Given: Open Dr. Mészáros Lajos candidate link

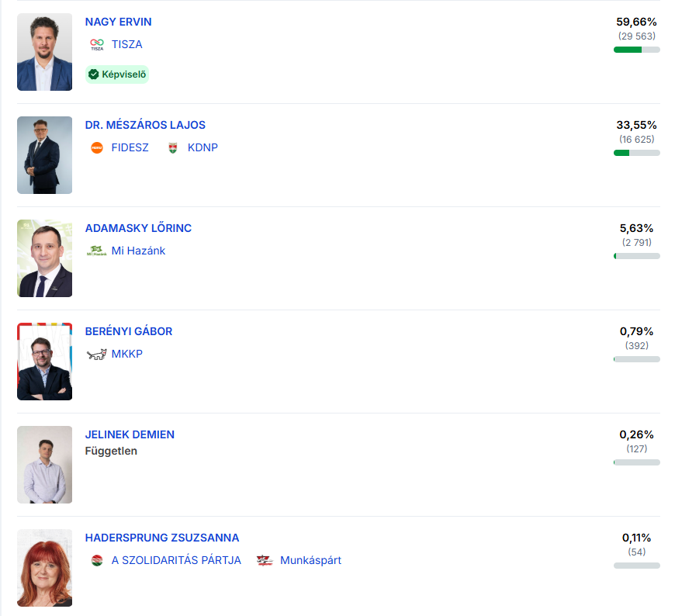Looking at the screenshot, I should pos(145,125).
